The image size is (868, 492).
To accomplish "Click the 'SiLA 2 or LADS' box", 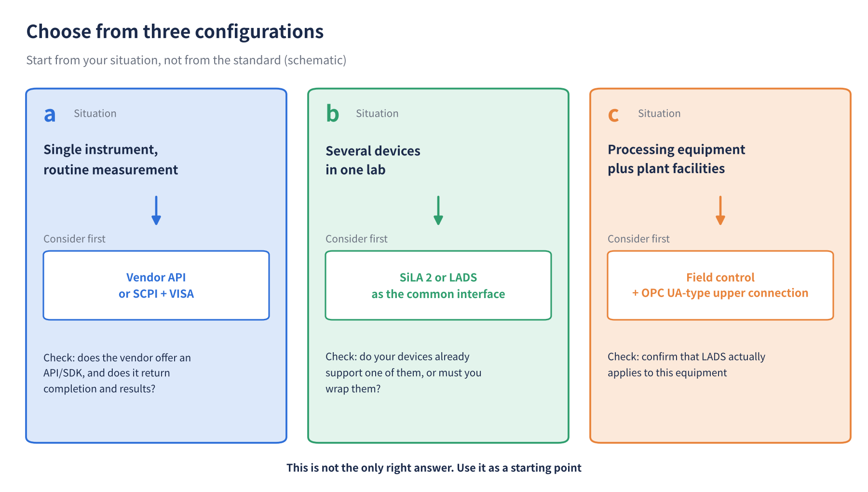I will [438, 285].
